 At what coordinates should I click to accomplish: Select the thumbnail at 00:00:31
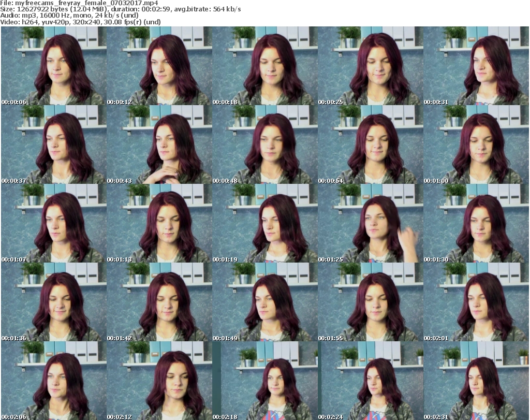[x=476, y=66]
